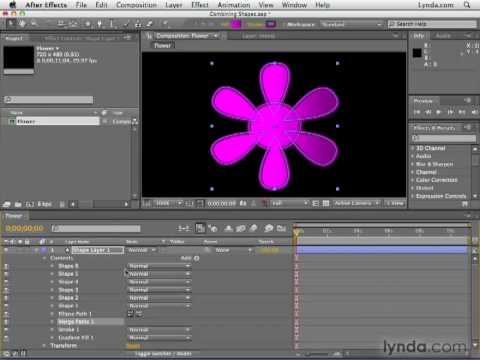
Task: Open the Workspace Standard dropdown
Action: coord(351,24)
